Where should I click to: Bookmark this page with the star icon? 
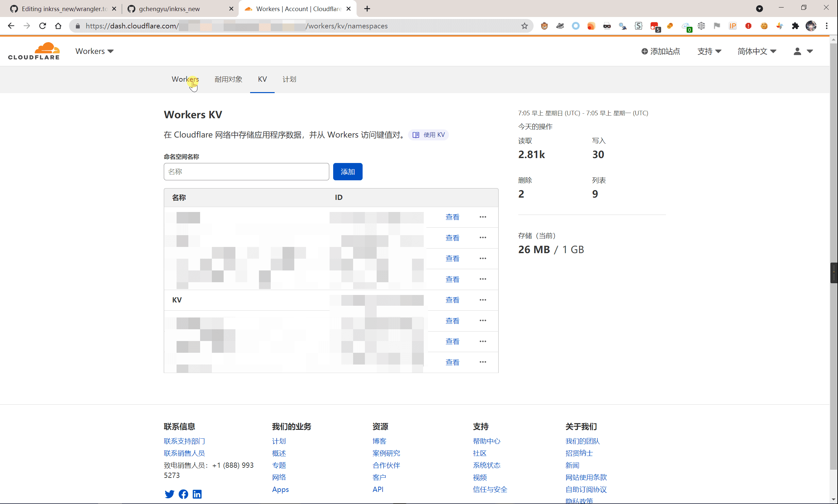[524, 26]
